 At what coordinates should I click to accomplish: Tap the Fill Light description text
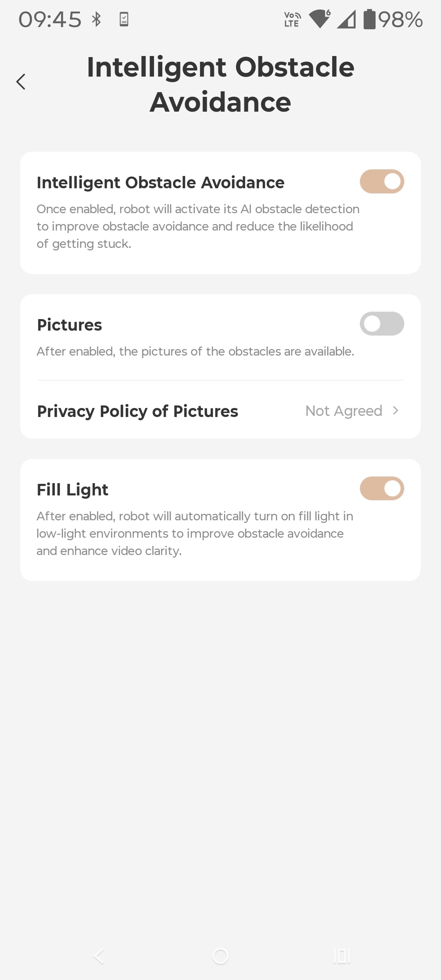pyautogui.click(x=195, y=533)
